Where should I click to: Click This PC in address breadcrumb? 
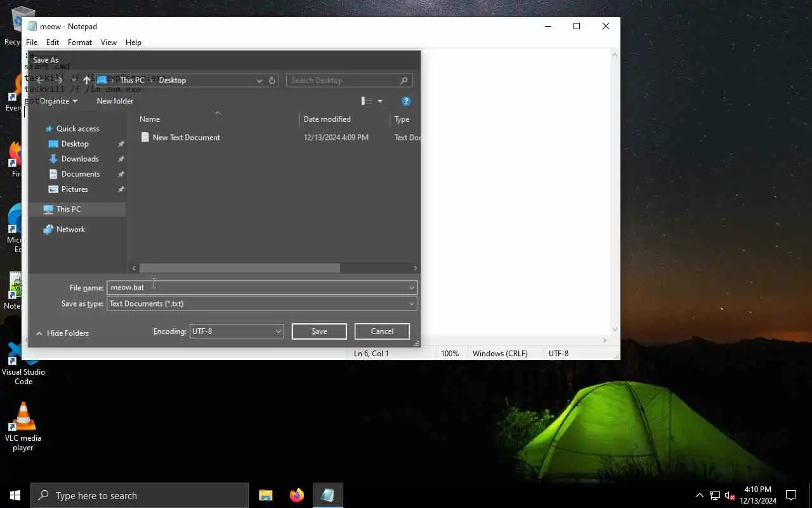click(132, 80)
